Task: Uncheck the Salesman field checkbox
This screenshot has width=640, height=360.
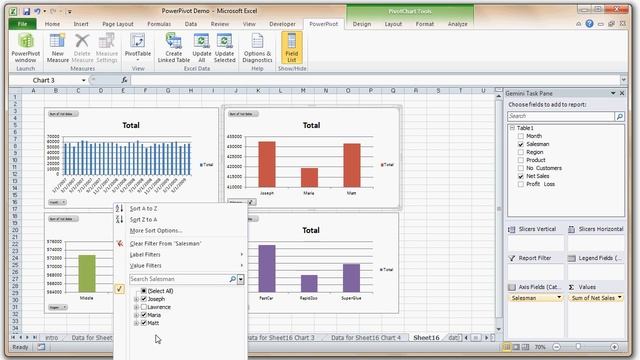Action: [520, 144]
